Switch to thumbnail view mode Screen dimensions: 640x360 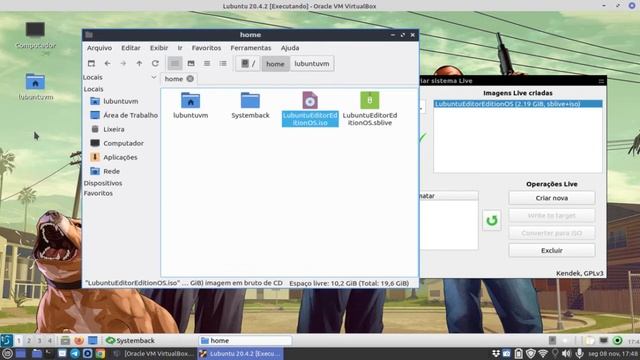pos(191,63)
